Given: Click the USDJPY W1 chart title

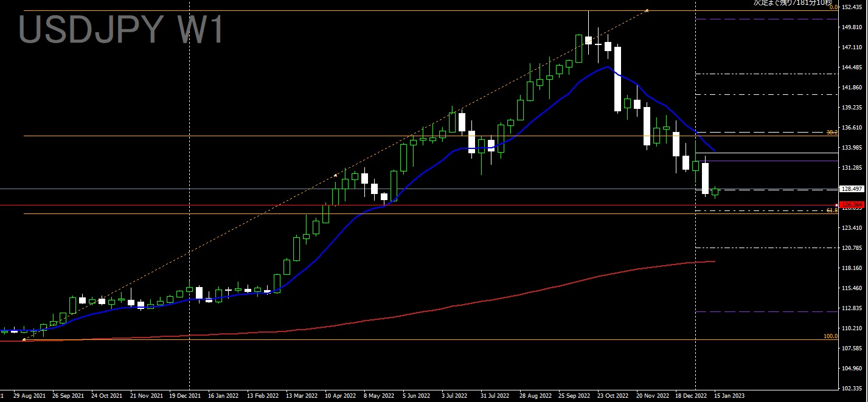Looking at the screenshot, I should coord(121,29).
